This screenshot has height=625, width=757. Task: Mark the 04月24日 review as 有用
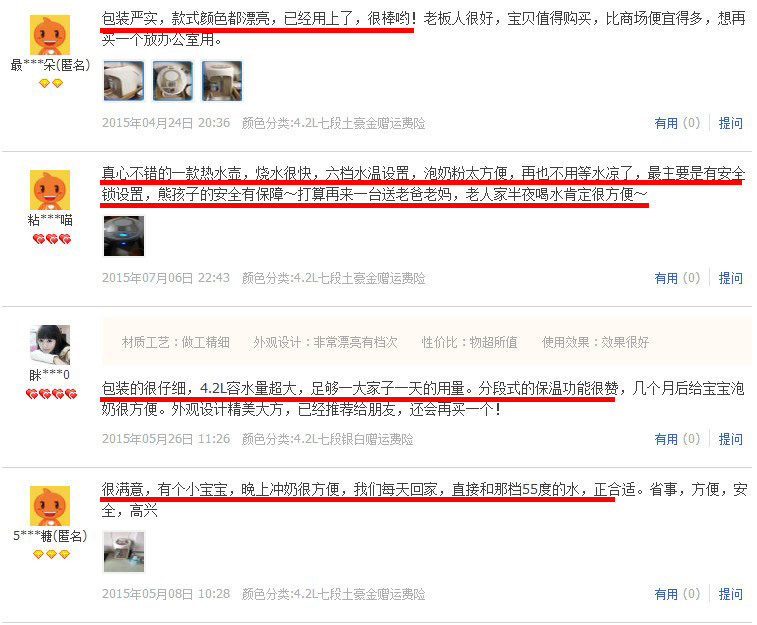[x=677, y=123]
